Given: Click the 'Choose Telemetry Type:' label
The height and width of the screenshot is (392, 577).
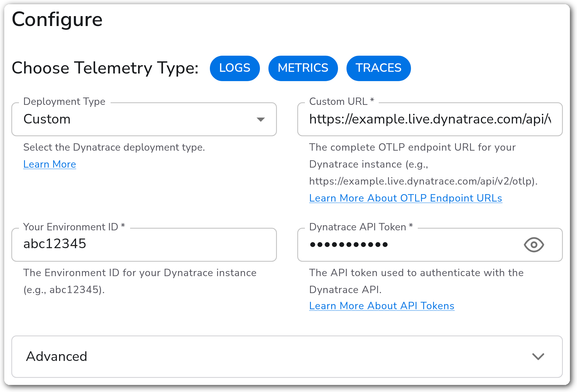Looking at the screenshot, I should 105,68.
